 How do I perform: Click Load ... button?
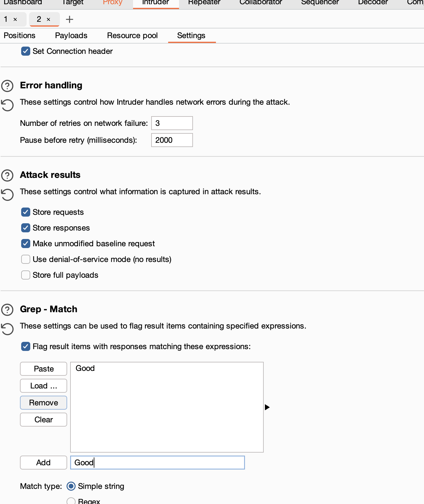pyautogui.click(x=44, y=386)
